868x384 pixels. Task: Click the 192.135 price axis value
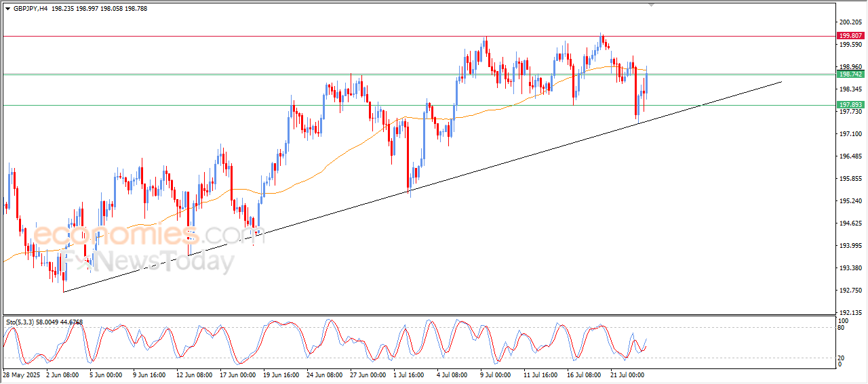click(x=850, y=312)
